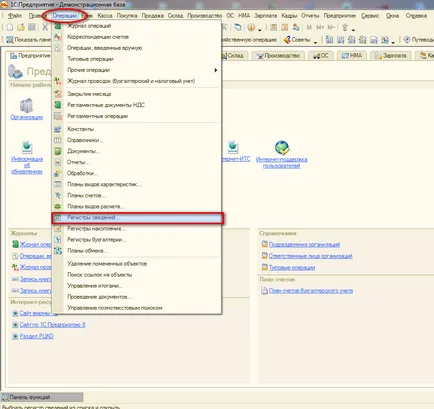Open the help icon in top toolbar

coord(251,28)
